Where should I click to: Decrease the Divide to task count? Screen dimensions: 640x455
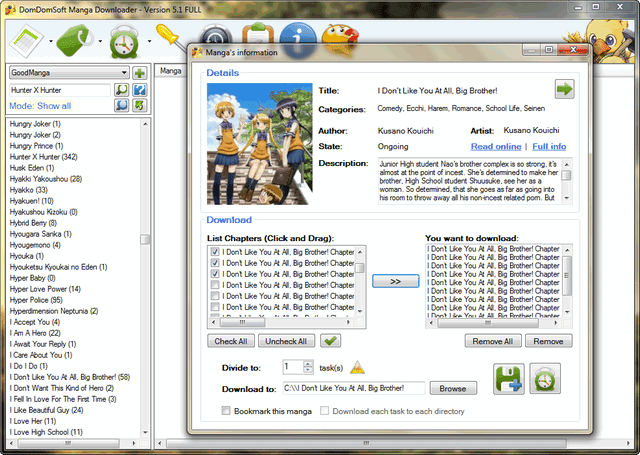(308, 370)
